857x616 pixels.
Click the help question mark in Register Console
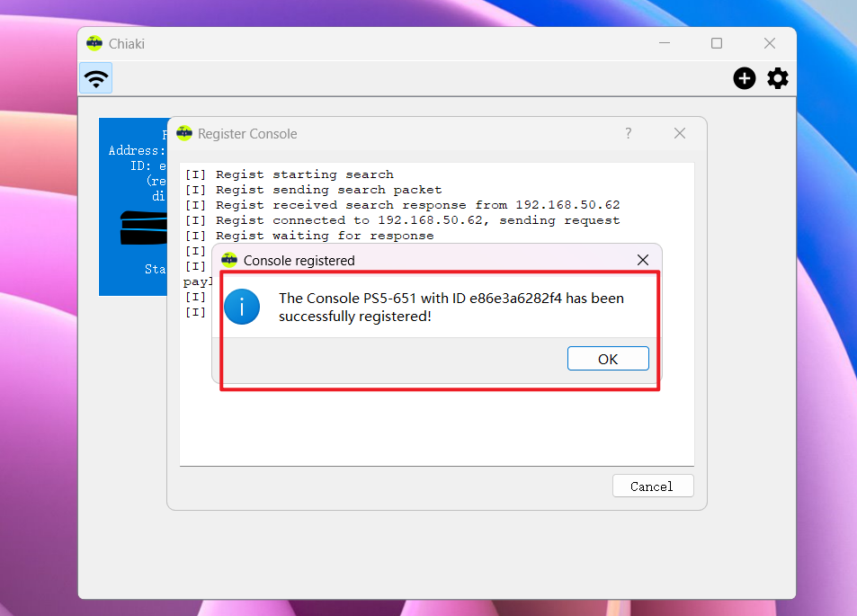click(628, 133)
